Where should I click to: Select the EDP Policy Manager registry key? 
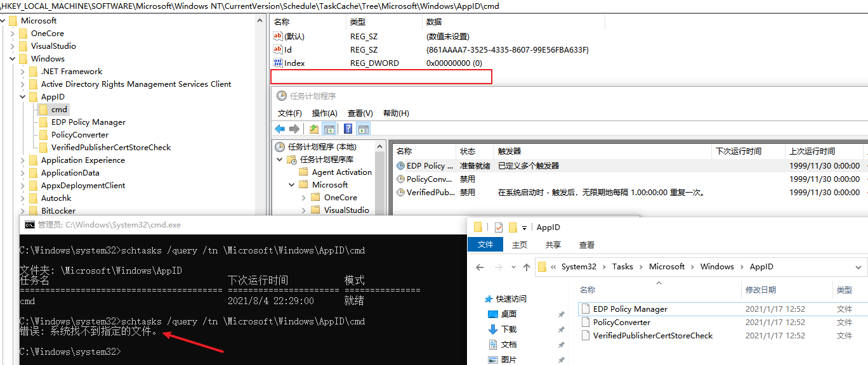coord(88,122)
